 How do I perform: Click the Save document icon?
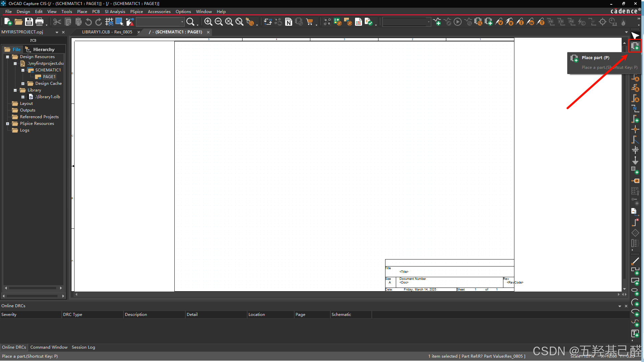click(x=29, y=22)
